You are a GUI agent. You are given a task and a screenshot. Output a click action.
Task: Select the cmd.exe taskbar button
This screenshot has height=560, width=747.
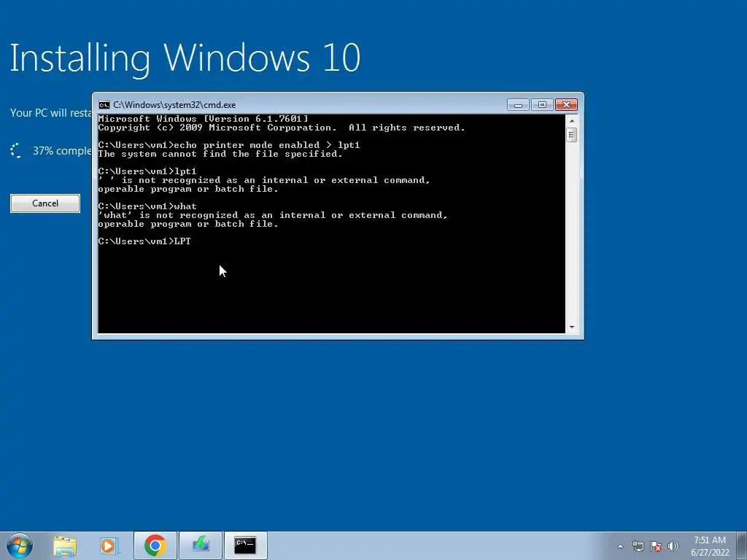point(245,545)
